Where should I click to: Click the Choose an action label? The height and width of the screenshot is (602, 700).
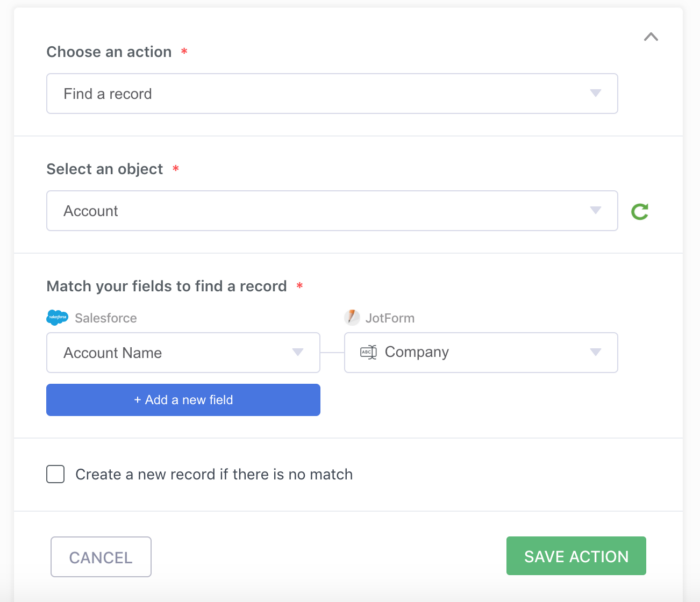[109, 52]
